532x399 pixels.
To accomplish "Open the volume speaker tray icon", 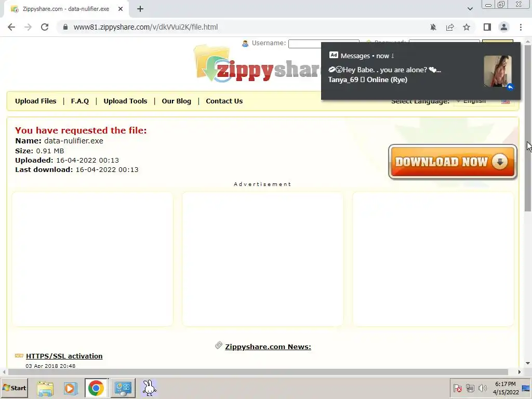I will pyautogui.click(x=482, y=388).
